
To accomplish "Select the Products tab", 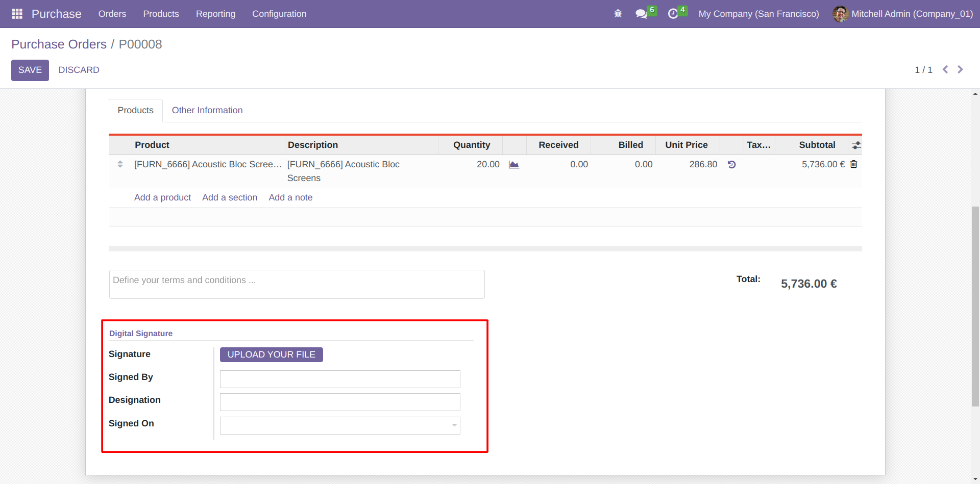I will (x=136, y=110).
